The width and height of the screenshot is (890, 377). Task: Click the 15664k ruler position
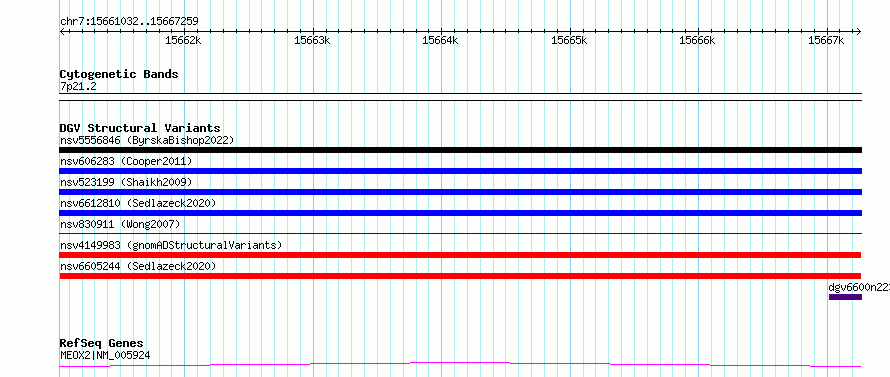coord(440,40)
